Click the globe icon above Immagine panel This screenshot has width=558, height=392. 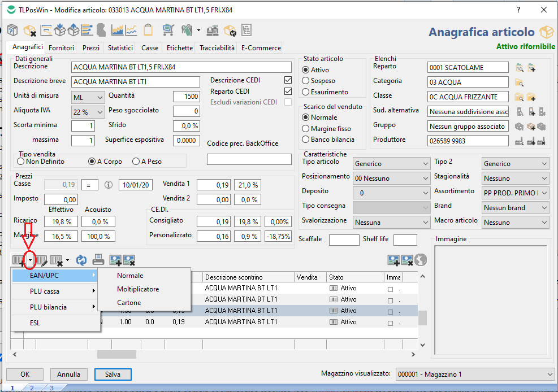tap(421, 260)
